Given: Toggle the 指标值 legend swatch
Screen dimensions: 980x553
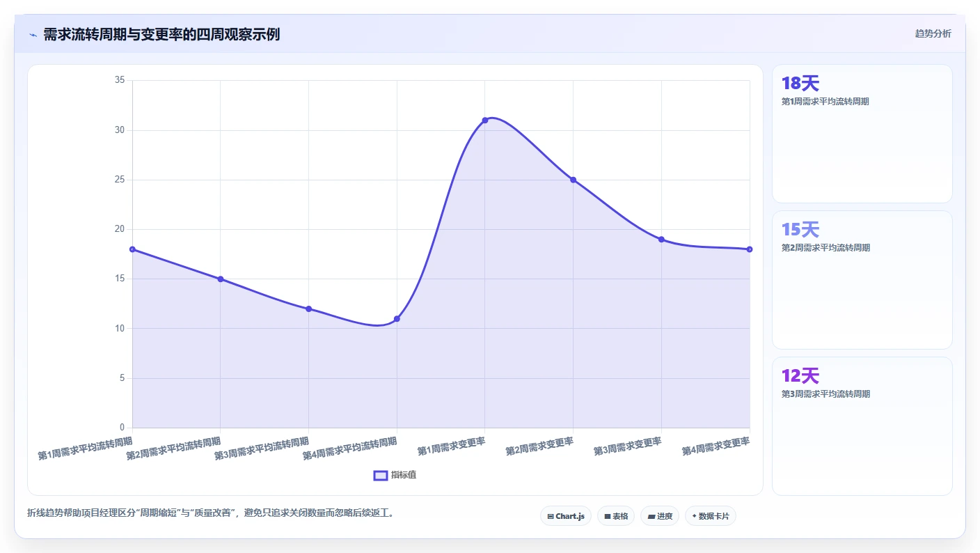Looking at the screenshot, I should coord(381,475).
